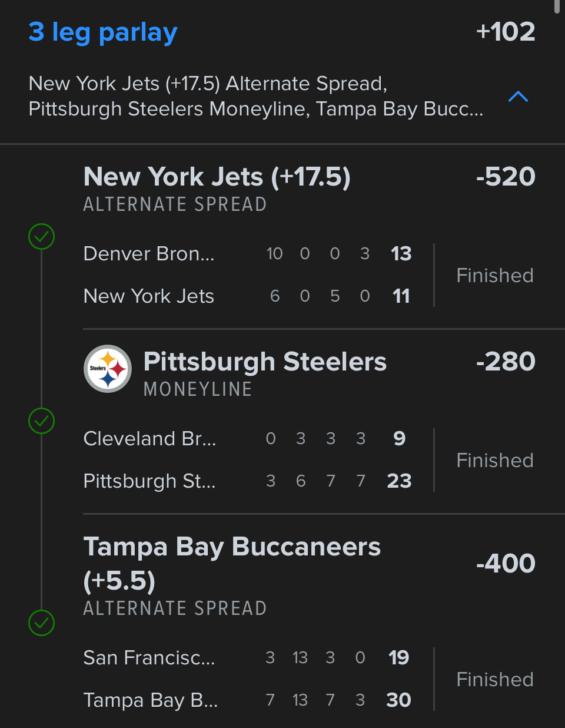
Task: Click the -400 odds value
Action: point(506,564)
